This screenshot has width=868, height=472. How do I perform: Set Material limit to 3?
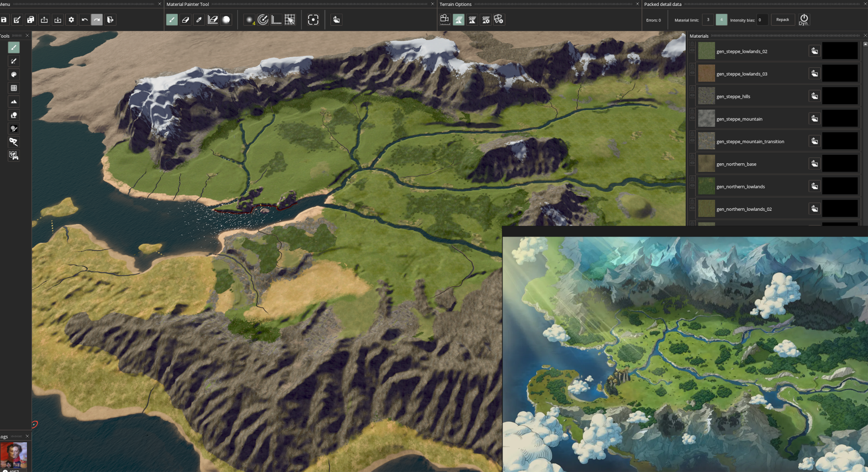708,20
